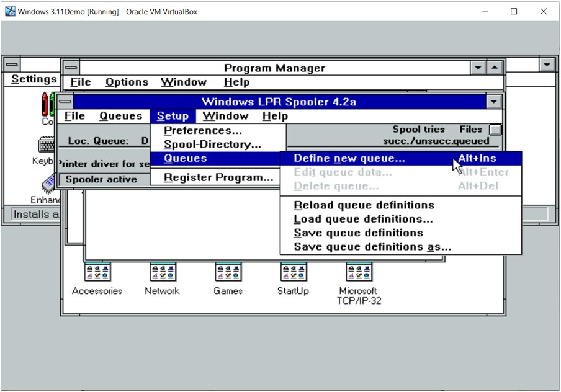Choose Load queue definitions...
The image size is (561, 392).
(x=401, y=219)
